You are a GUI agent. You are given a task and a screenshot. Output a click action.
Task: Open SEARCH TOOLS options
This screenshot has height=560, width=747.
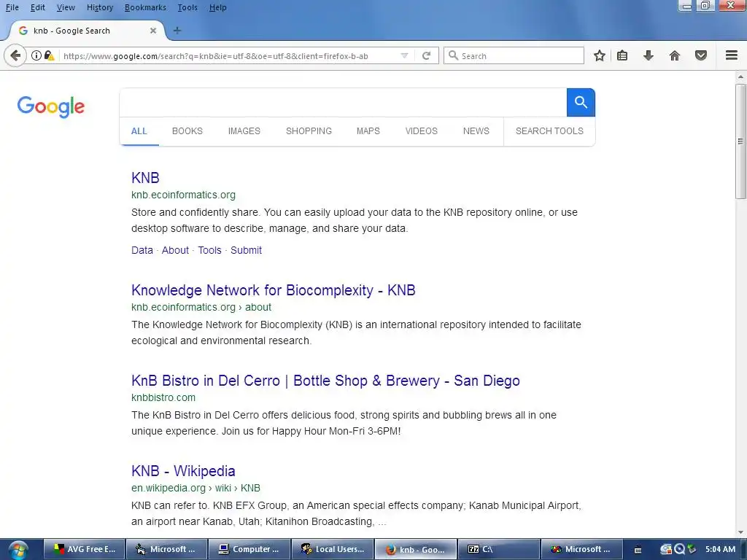[549, 131]
